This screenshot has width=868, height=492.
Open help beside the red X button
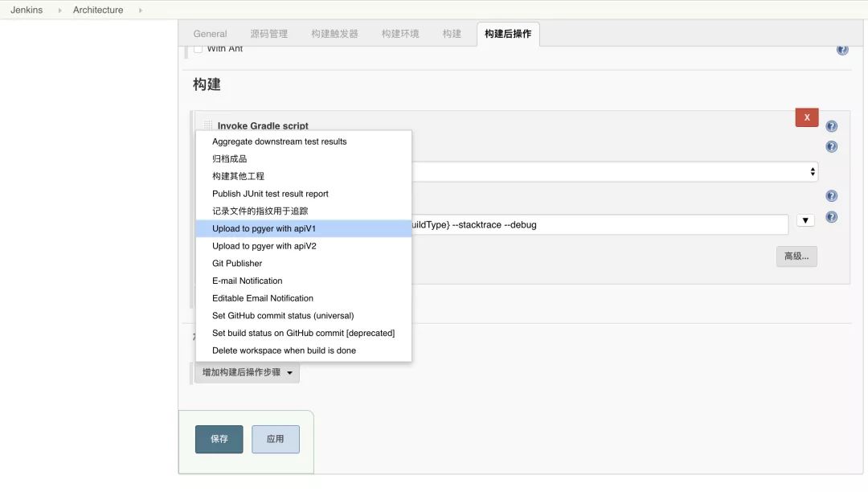(x=831, y=126)
